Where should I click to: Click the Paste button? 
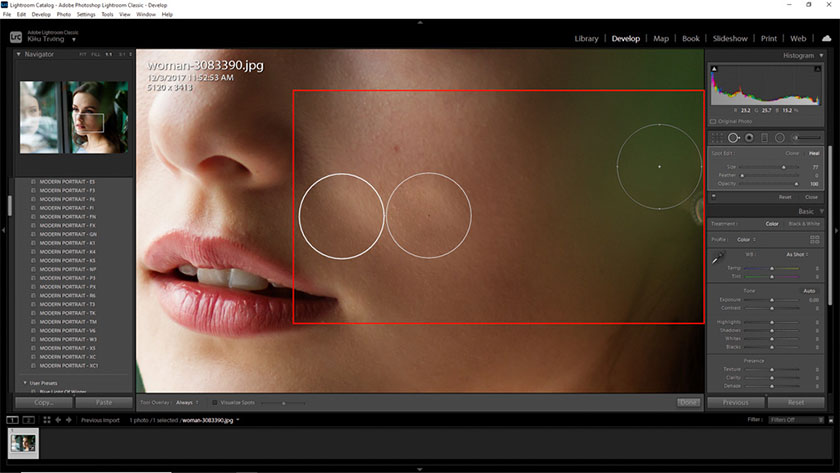pos(104,402)
